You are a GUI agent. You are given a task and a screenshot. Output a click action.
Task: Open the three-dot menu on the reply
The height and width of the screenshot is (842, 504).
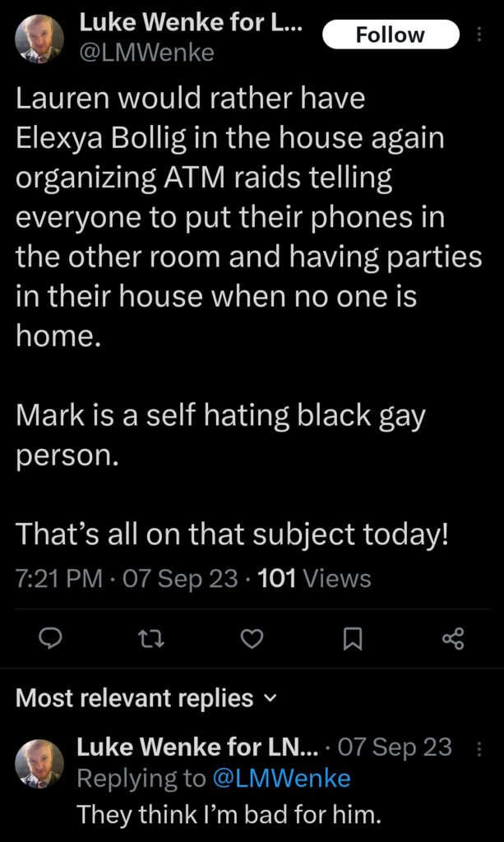point(480,747)
